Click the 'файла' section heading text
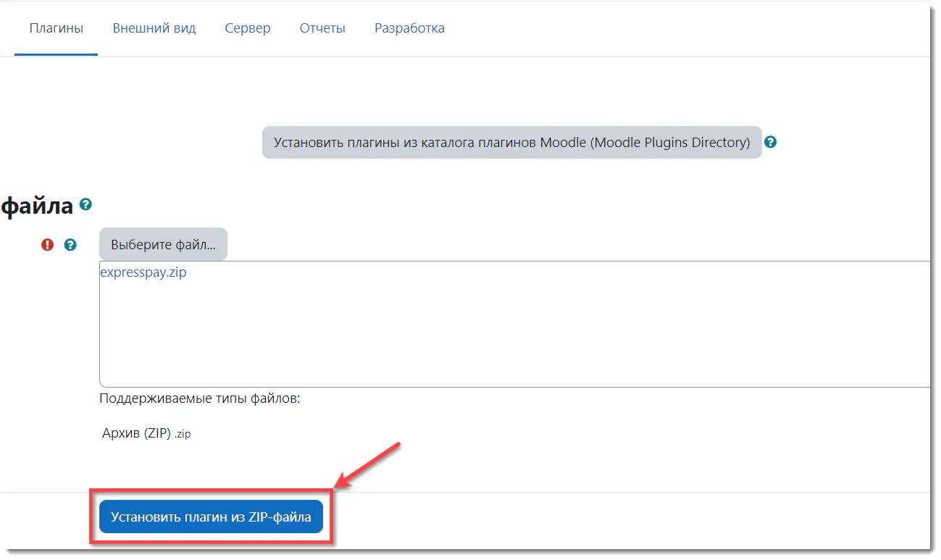This screenshot has width=941, height=560. pyautogui.click(x=37, y=206)
